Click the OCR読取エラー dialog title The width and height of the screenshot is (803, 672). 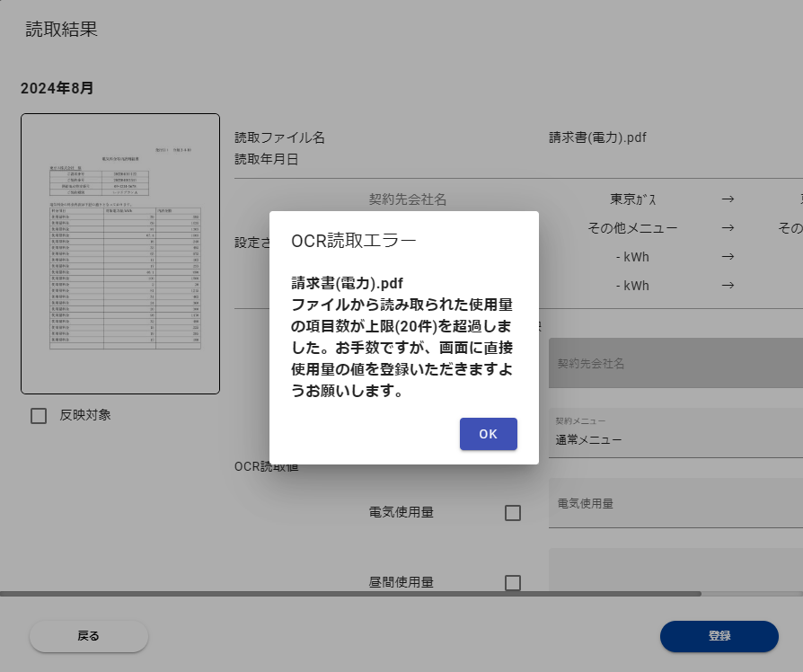[354, 240]
